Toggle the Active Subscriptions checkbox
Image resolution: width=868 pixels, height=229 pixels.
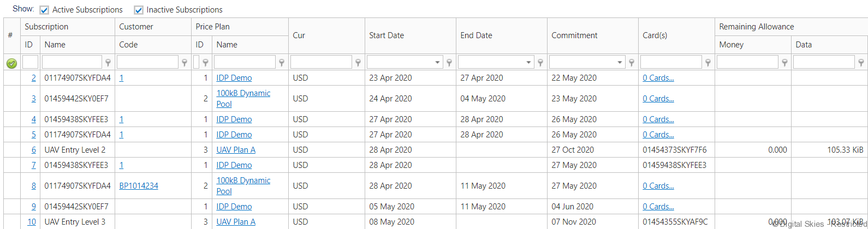[44, 10]
